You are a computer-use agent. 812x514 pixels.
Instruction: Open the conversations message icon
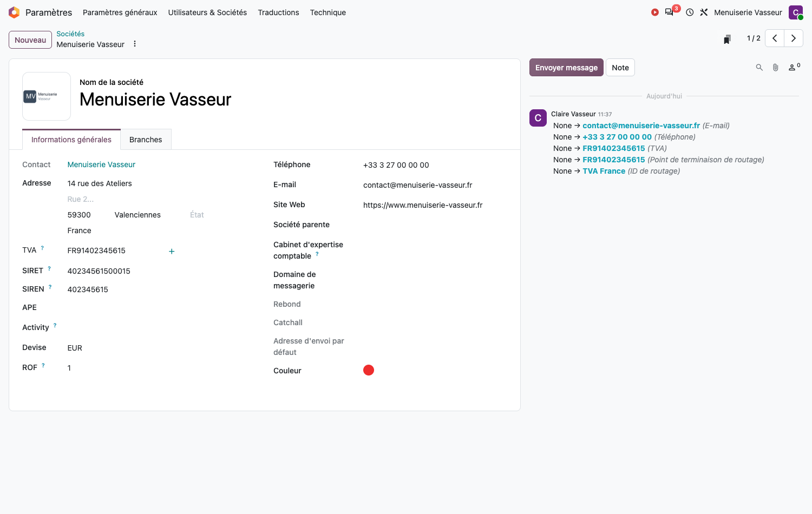670,12
